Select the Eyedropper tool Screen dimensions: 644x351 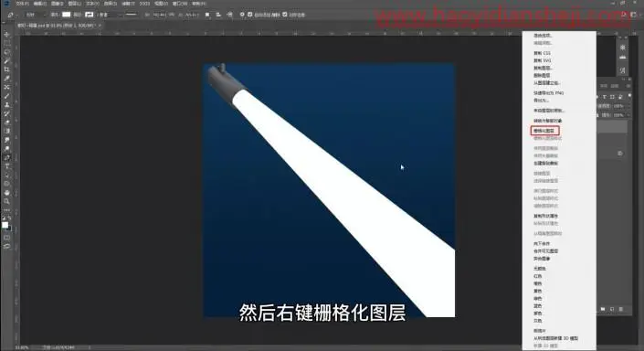pyautogui.click(x=6, y=78)
